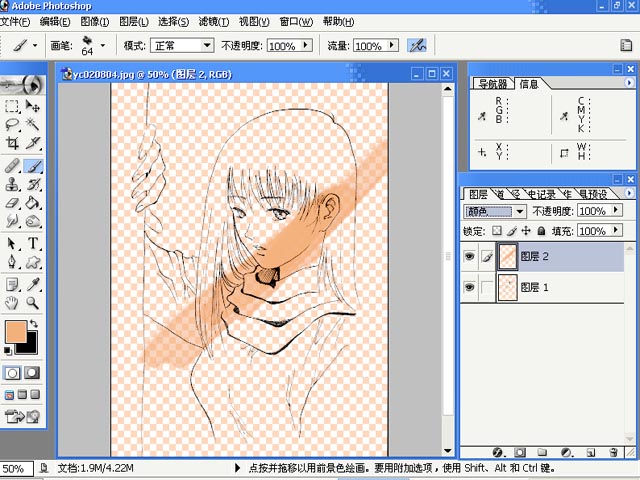Click the 50% zoom field in status bar
Viewport: 640px width, 480px height.
pyautogui.click(x=16, y=469)
